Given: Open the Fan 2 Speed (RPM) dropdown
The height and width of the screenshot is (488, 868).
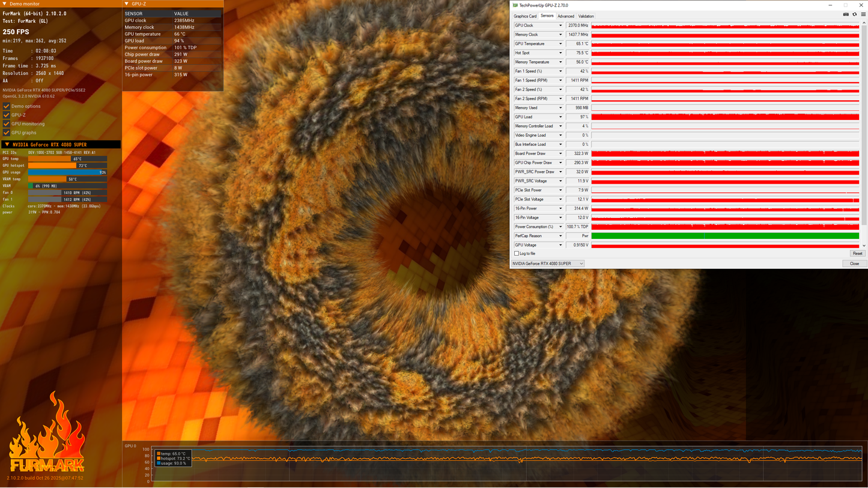Looking at the screenshot, I should click(560, 98).
